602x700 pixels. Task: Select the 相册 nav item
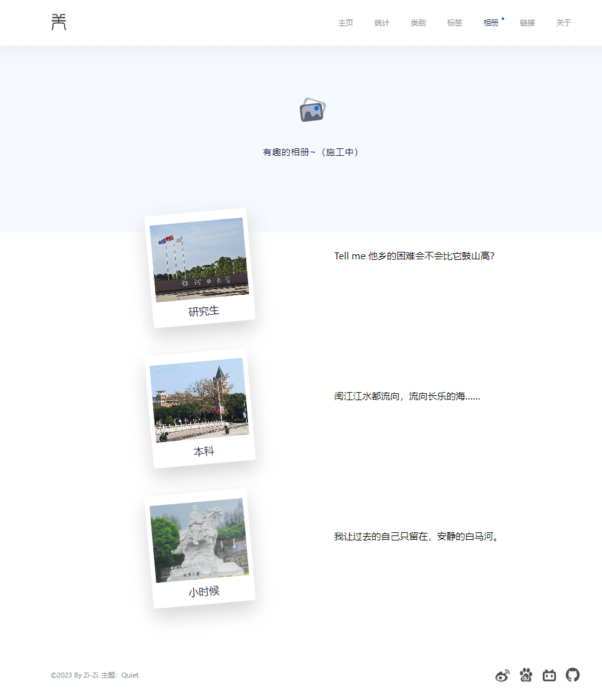click(x=491, y=23)
